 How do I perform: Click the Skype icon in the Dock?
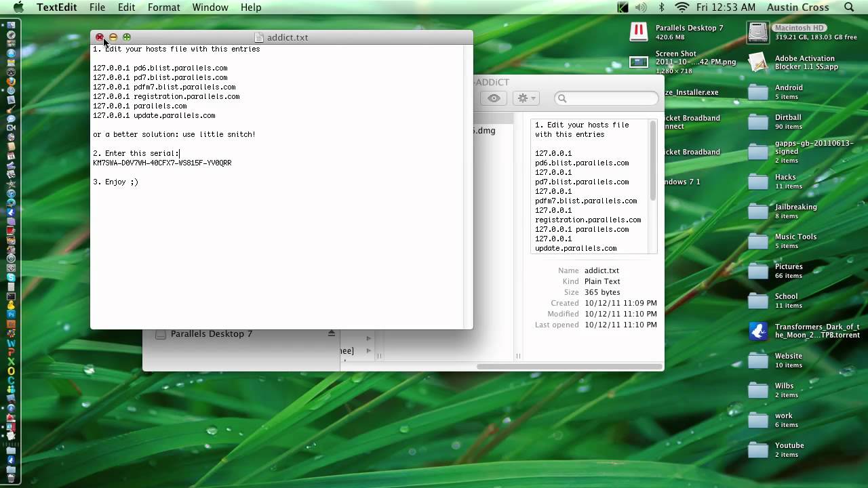click(x=11, y=278)
